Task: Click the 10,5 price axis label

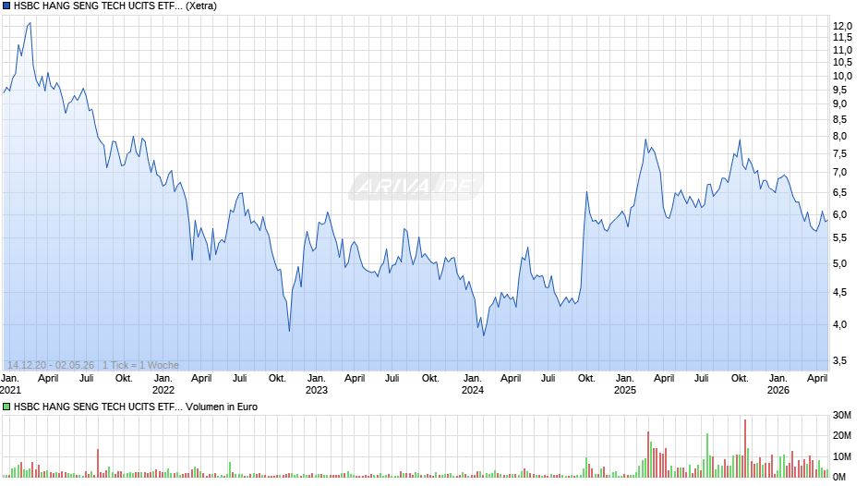Action: click(842, 63)
